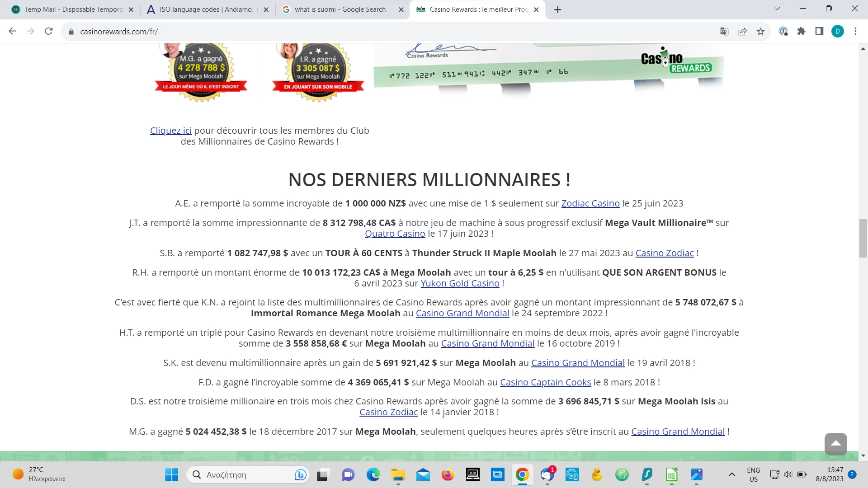868x488 pixels.
Task: Switch to the 'what is suomi' Google tab
Action: 343,9
